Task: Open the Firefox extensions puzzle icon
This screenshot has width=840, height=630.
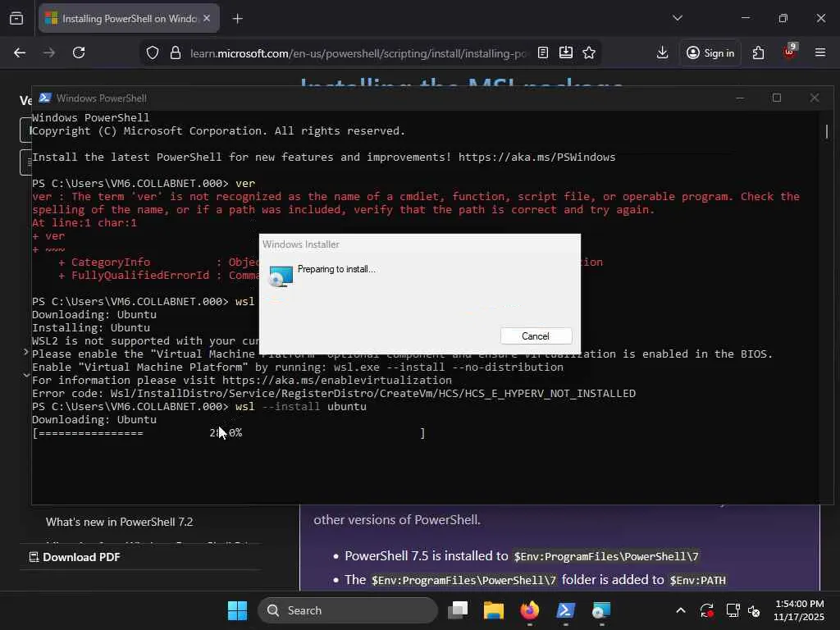Action: [758, 52]
